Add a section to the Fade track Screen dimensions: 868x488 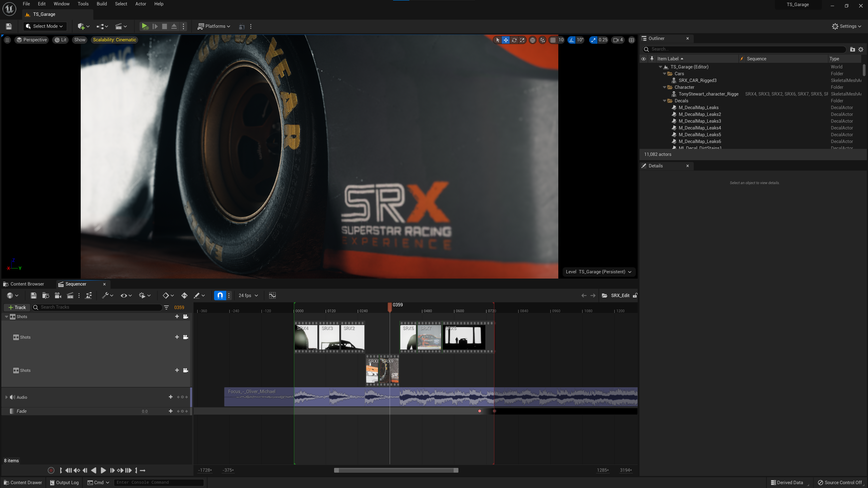pos(170,411)
